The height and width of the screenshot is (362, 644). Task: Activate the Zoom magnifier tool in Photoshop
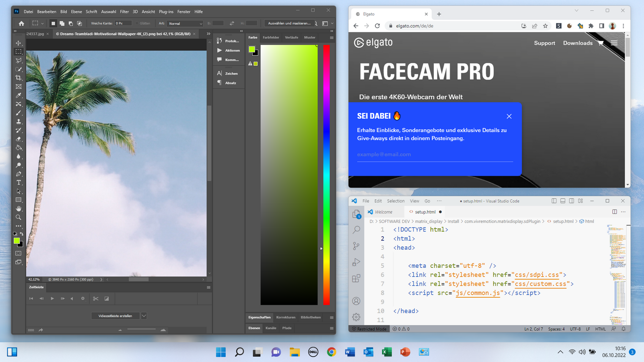point(18,217)
